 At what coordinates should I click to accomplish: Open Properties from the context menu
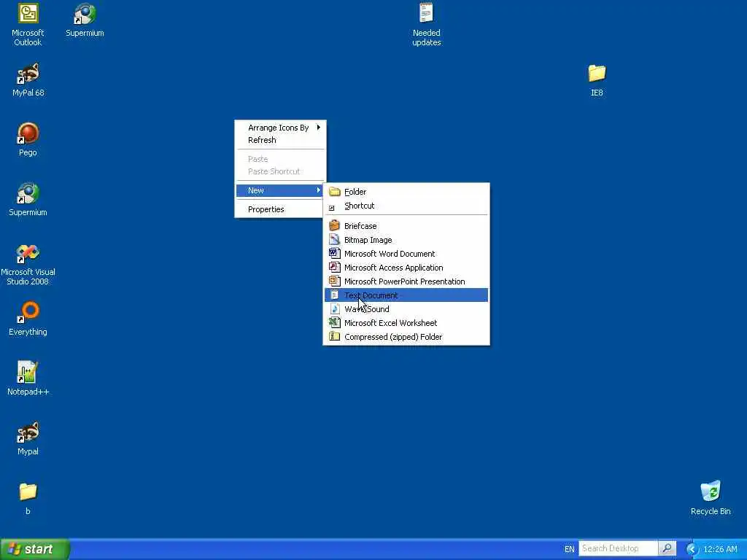[280, 209]
